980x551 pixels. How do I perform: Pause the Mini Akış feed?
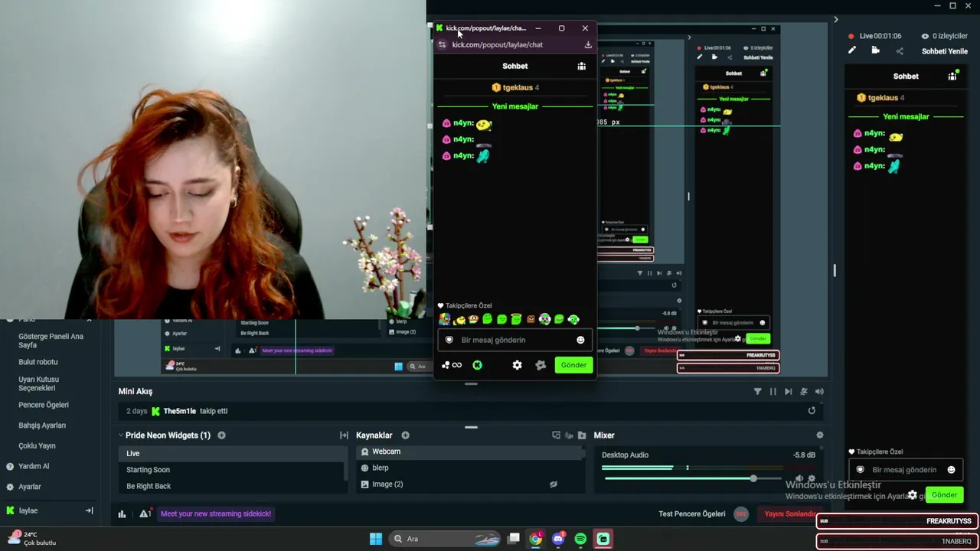click(773, 391)
